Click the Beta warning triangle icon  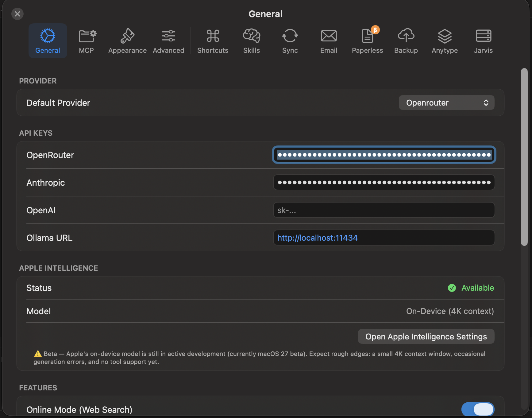pos(38,354)
